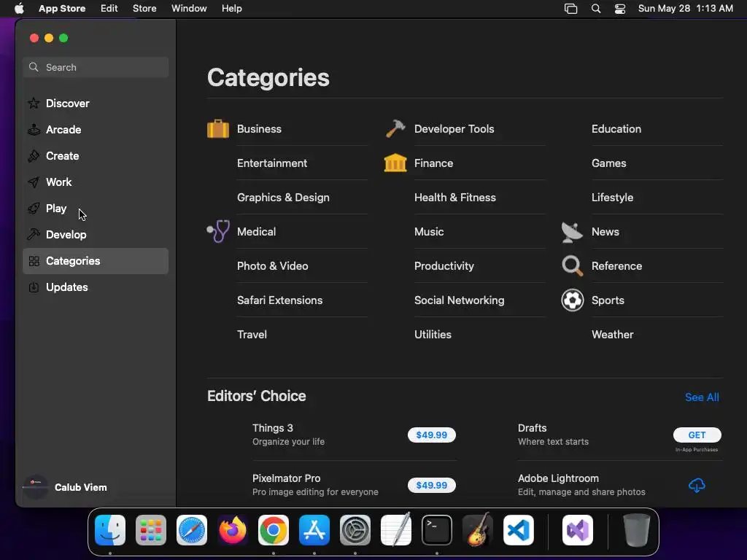Click the date and time in menu bar
Image resolution: width=747 pixels, height=560 pixels.
tap(685, 9)
